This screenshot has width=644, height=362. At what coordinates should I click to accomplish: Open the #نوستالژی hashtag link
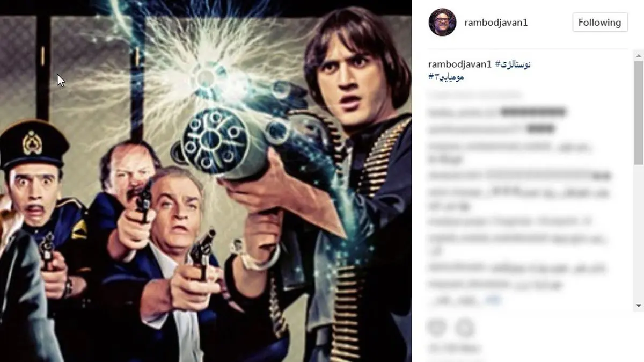513,64
